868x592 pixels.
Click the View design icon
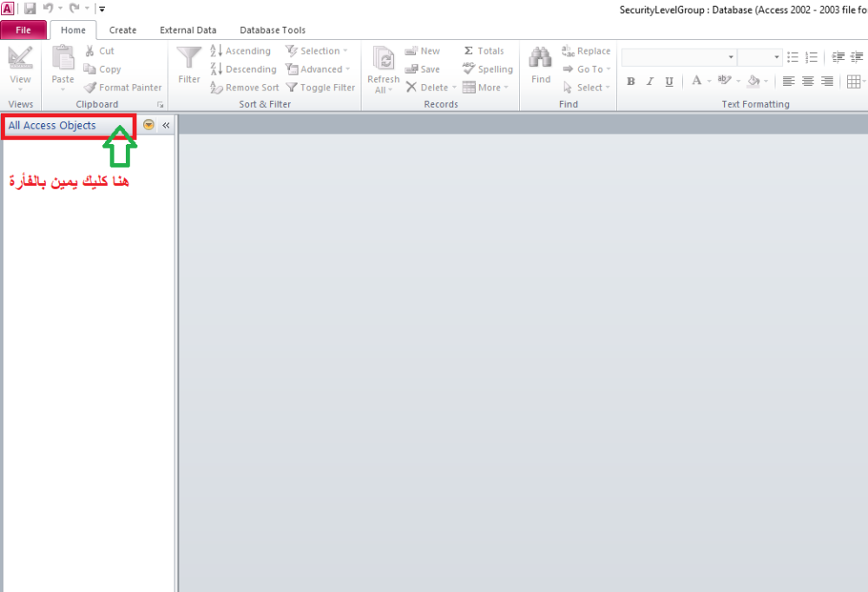click(x=21, y=57)
